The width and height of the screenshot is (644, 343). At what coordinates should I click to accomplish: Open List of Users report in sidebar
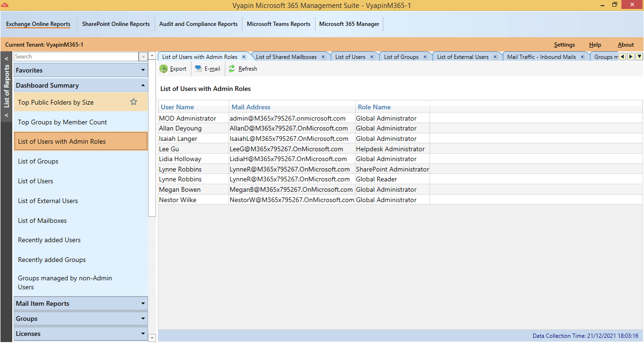81,181
